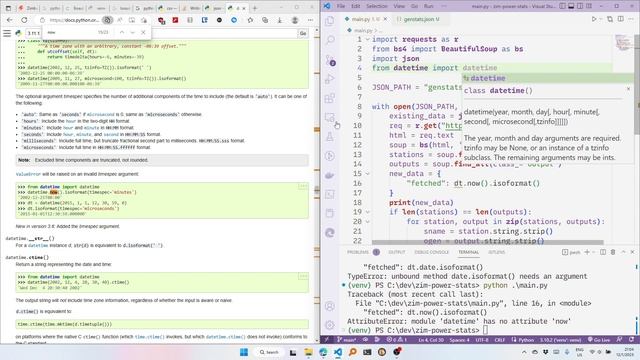Run Python file with the play button
Viewport: 640px width, 360px height.
pyautogui.click(x=594, y=19)
